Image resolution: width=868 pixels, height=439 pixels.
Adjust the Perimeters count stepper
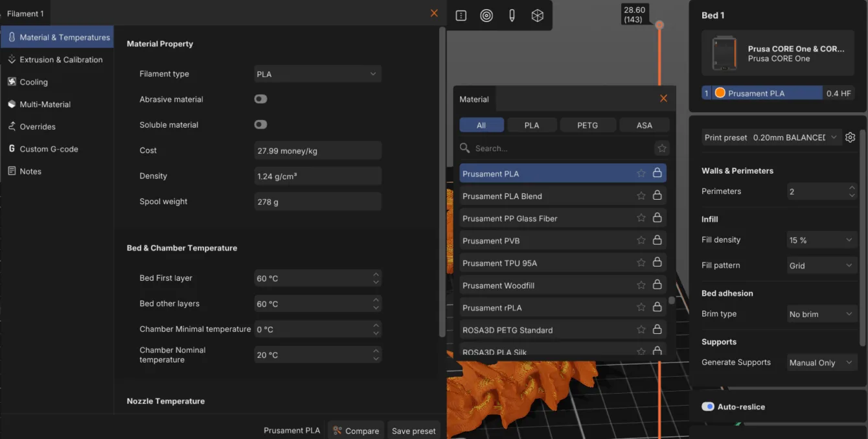(x=852, y=191)
